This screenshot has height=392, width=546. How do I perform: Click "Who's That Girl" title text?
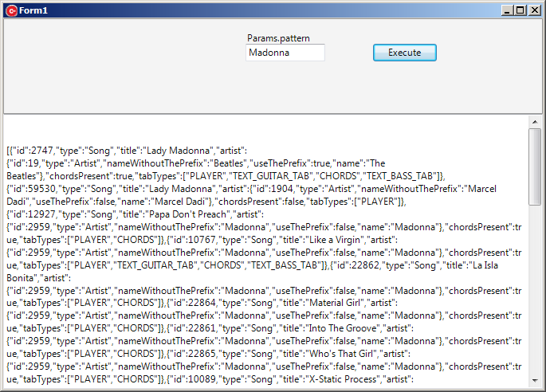[x=341, y=353]
